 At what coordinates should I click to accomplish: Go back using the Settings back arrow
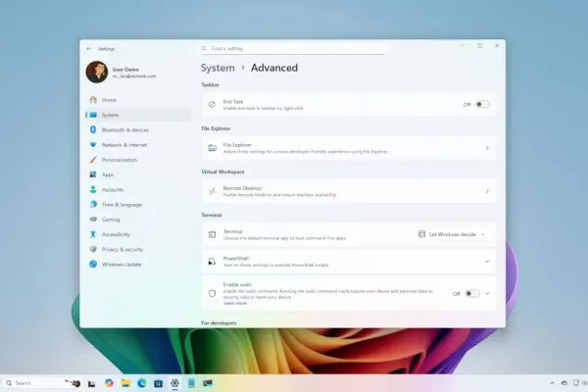pos(88,49)
